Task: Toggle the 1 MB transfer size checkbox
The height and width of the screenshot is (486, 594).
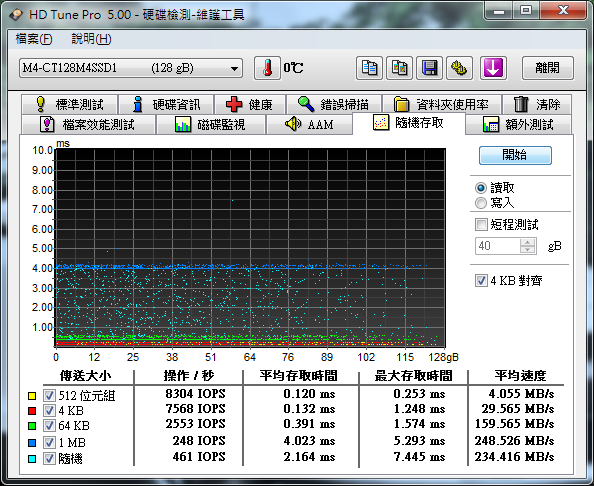Action: click(49, 442)
